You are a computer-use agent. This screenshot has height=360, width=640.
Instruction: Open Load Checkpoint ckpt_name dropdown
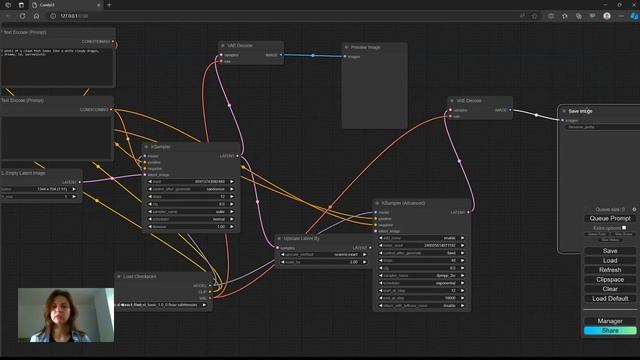163,305
